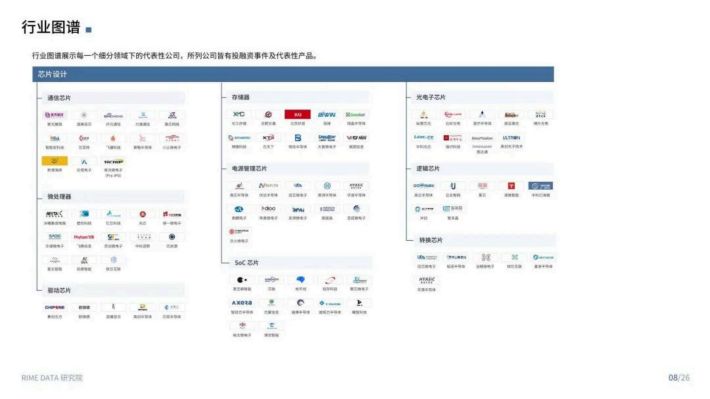This screenshot has height=399, width=710.
Task: Select the AXERA logo in SoC 芯片
Action: click(x=242, y=303)
